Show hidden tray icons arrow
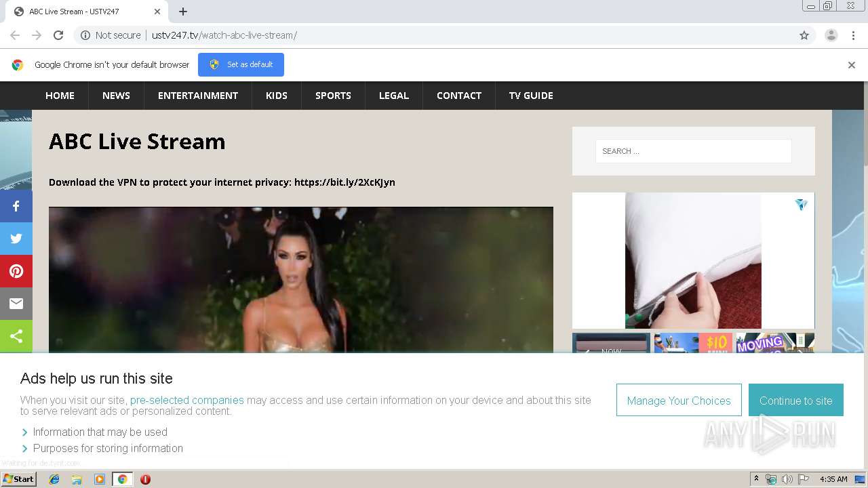 click(756, 479)
